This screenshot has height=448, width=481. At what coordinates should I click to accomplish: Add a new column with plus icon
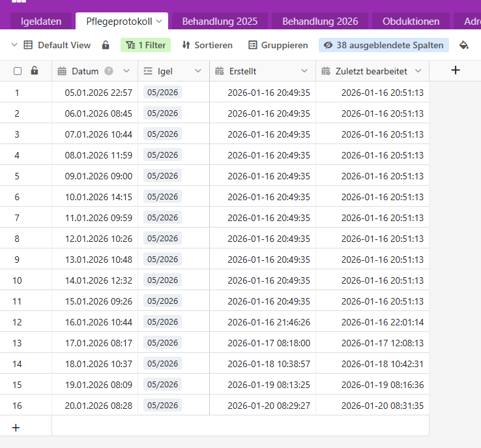456,70
